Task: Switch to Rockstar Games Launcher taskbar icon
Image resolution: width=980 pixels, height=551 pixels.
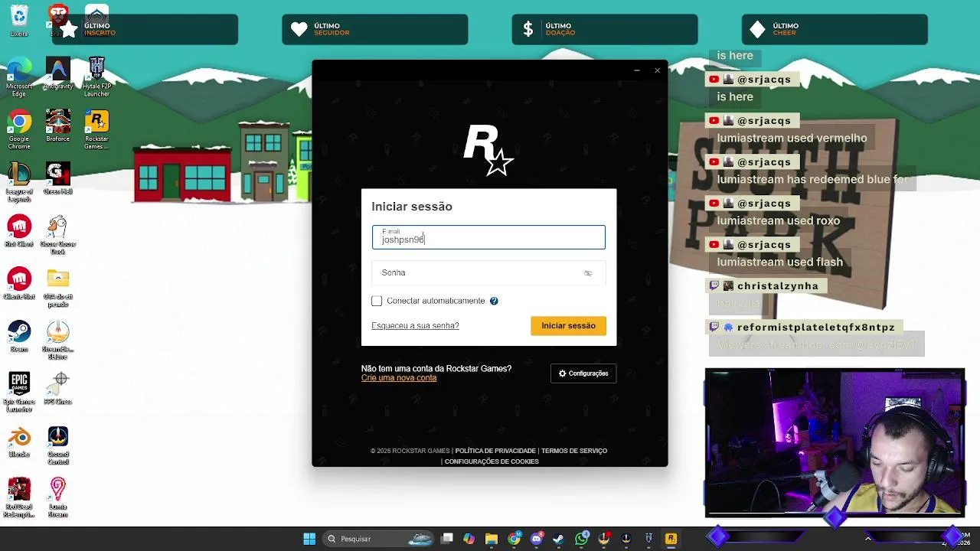Action: click(x=671, y=539)
